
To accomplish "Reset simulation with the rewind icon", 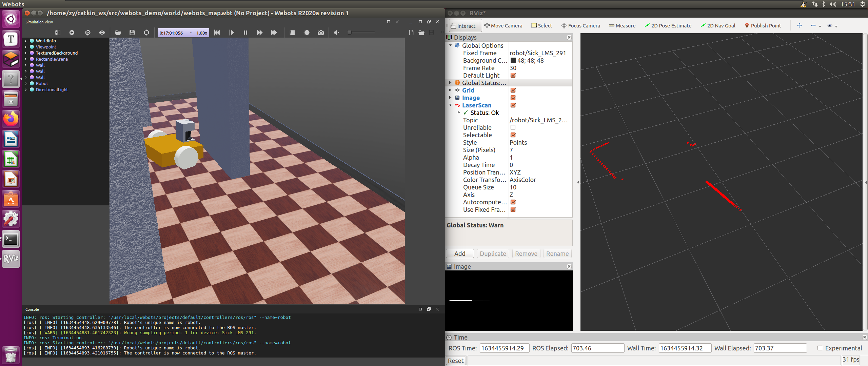I will (x=217, y=33).
